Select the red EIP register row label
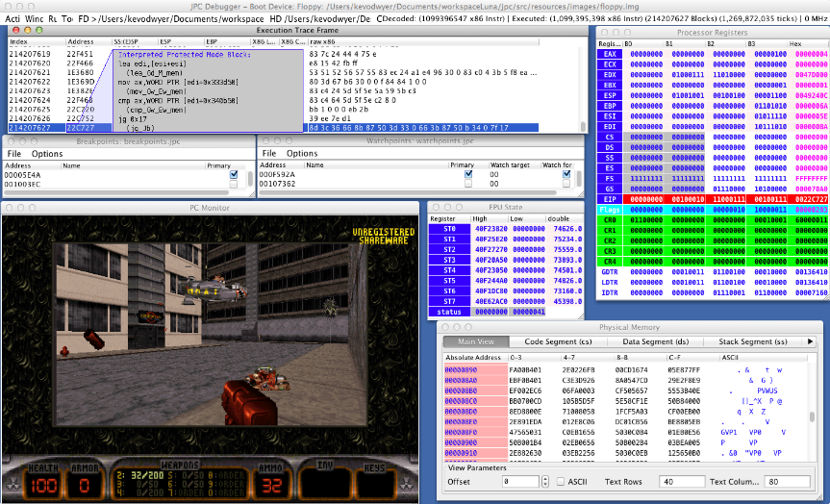 609,199
